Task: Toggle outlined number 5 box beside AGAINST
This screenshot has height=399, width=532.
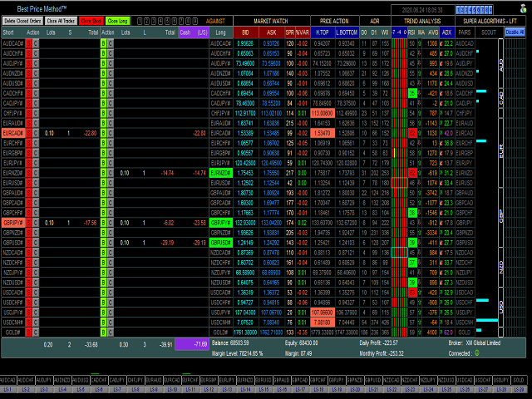Action: pos(167,21)
